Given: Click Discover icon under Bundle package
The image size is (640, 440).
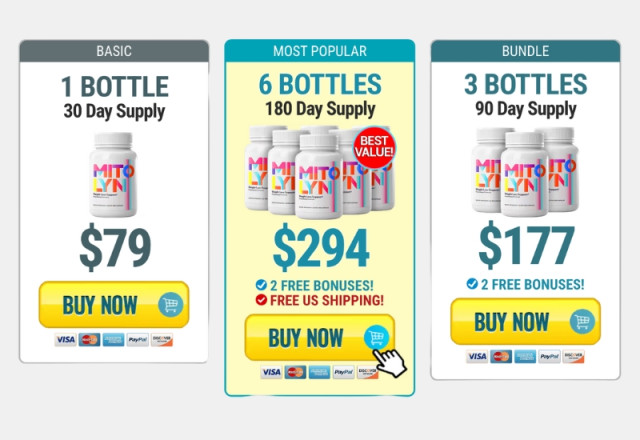Looking at the screenshot, I should click(x=573, y=356).
